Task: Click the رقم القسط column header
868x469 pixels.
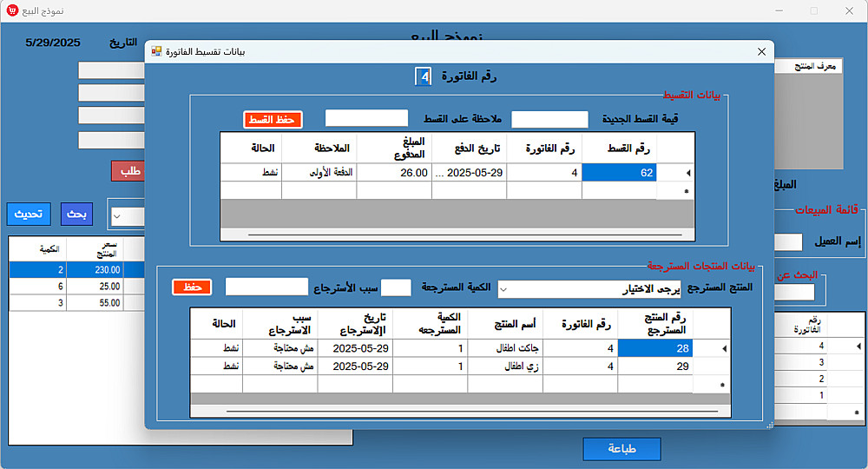Action: click(619, 149)
